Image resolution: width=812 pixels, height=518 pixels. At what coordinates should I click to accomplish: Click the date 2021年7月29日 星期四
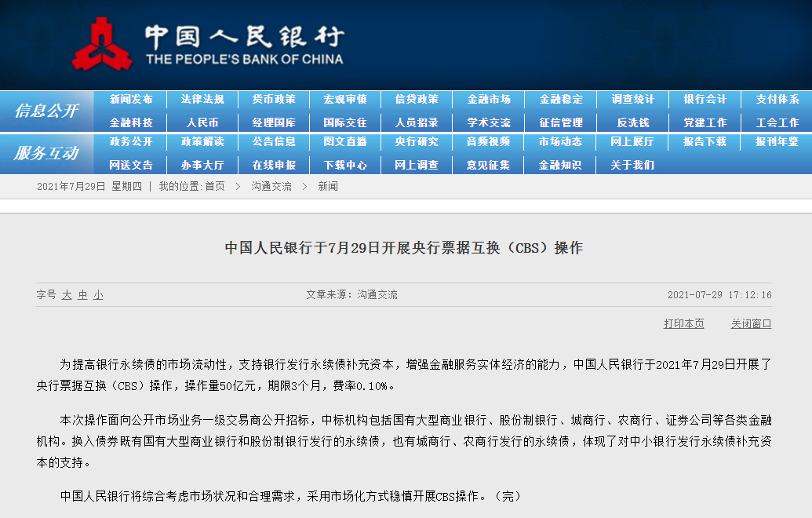[89, 187]
